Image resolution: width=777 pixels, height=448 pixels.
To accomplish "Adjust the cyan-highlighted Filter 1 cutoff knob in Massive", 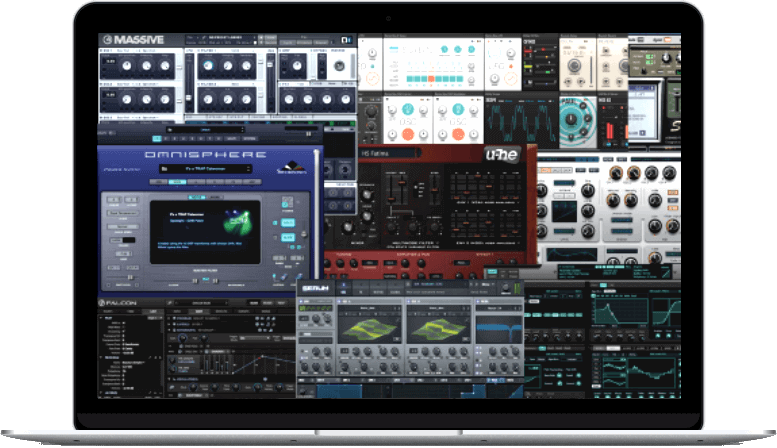I will [x=209, y=66].
